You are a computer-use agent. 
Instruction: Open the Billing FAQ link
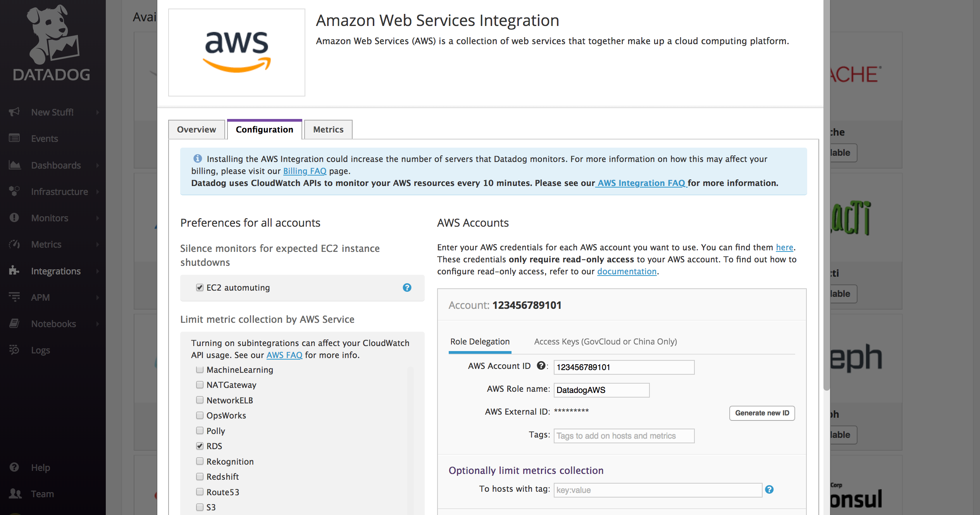305,171
